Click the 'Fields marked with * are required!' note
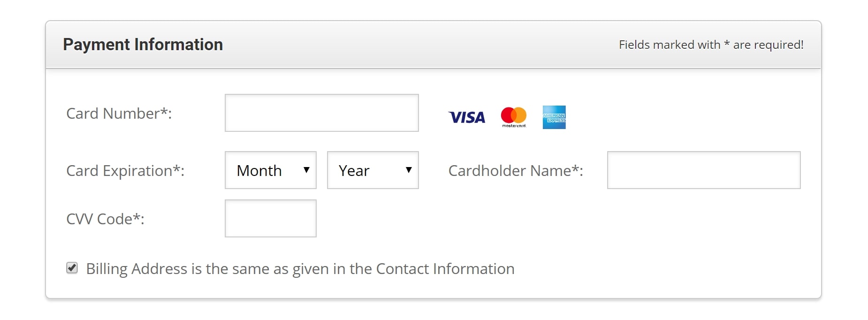Image resolution: width=868 pixels, height=320 pixels. click(711, 45)
